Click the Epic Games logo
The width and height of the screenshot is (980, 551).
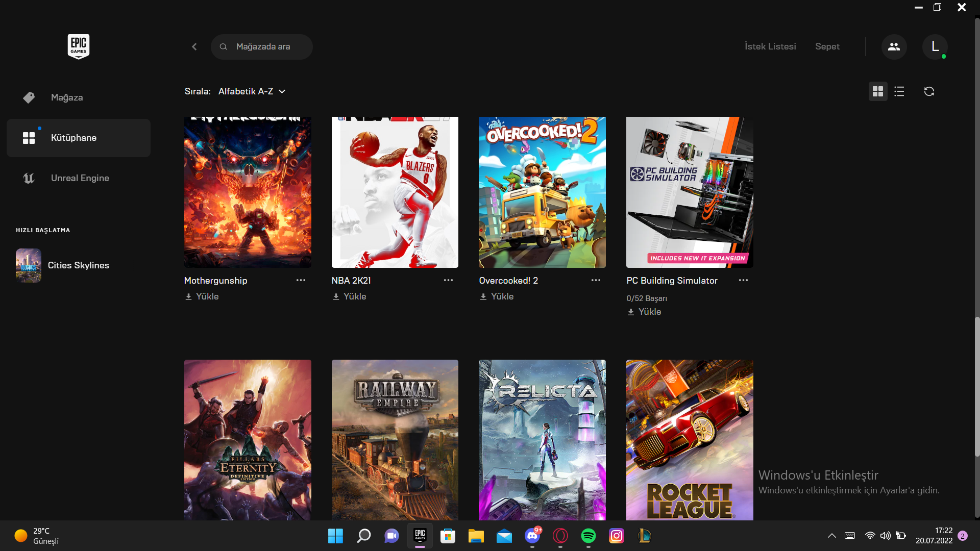(x=79, y=46)
